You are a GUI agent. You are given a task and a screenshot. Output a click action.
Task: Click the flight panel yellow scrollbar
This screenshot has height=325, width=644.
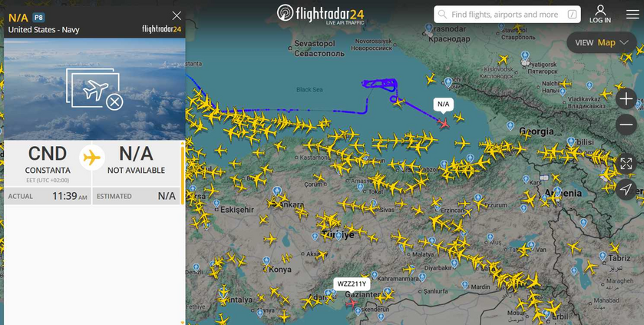[x=183, y=174]
